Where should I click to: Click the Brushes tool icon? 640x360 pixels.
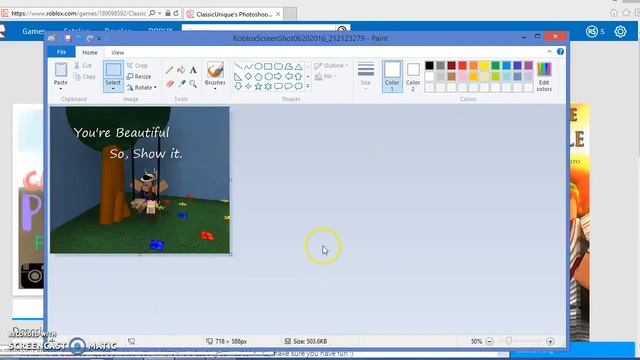tap(215, 70)
